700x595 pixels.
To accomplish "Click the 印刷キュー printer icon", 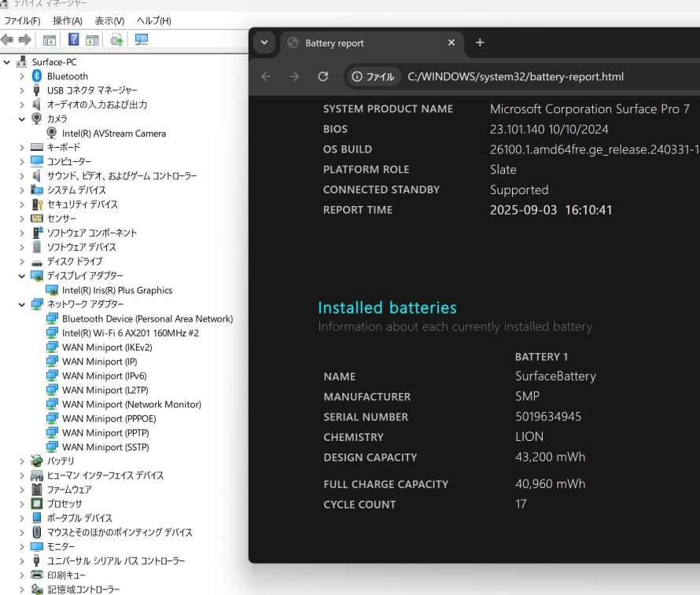I will click(x=37, y=575).
